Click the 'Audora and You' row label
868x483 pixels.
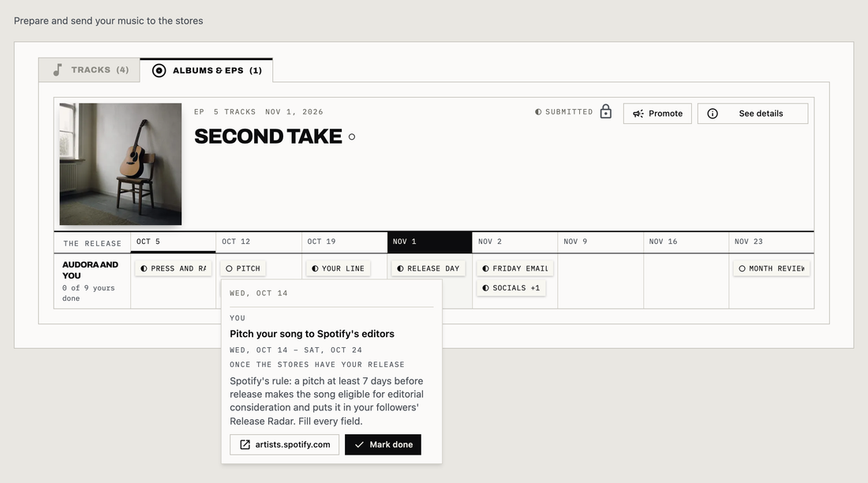tap(90, 270)
